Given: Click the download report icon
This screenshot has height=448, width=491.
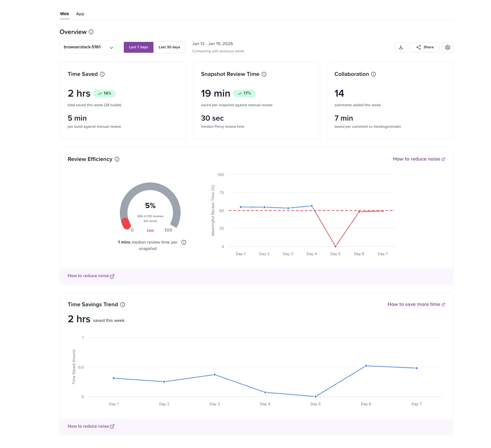Looking at the screenshot, I should pos(401,47).
